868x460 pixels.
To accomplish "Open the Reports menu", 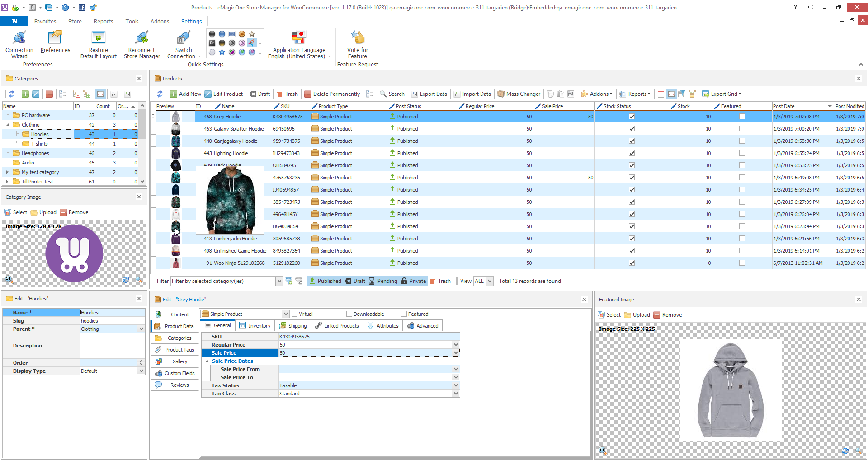I will [x=635, y=94].
